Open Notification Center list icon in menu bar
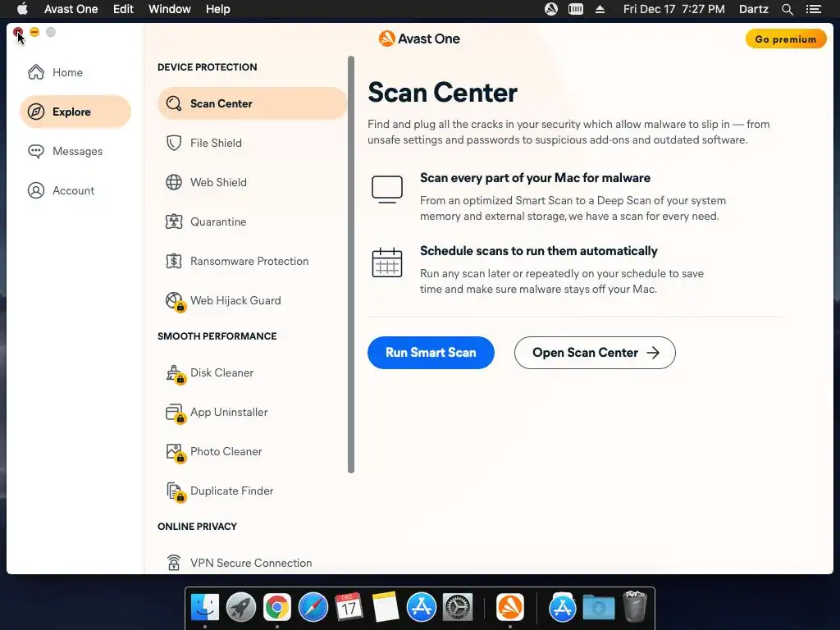 814,9
